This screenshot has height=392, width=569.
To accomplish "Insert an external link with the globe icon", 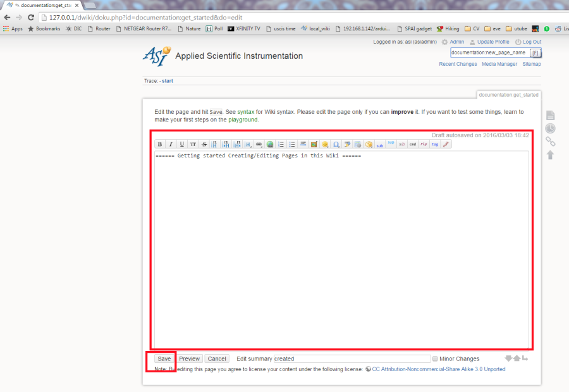I will (x=271, y=144).
